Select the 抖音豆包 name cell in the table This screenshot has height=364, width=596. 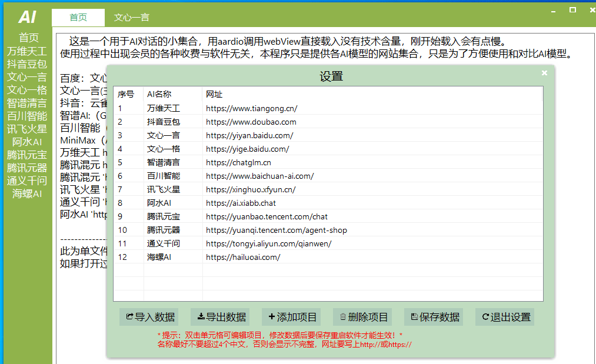coord(173,122)
